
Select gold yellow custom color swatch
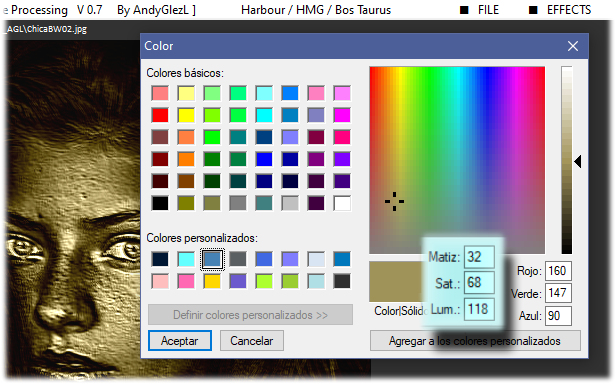(212, 281)
